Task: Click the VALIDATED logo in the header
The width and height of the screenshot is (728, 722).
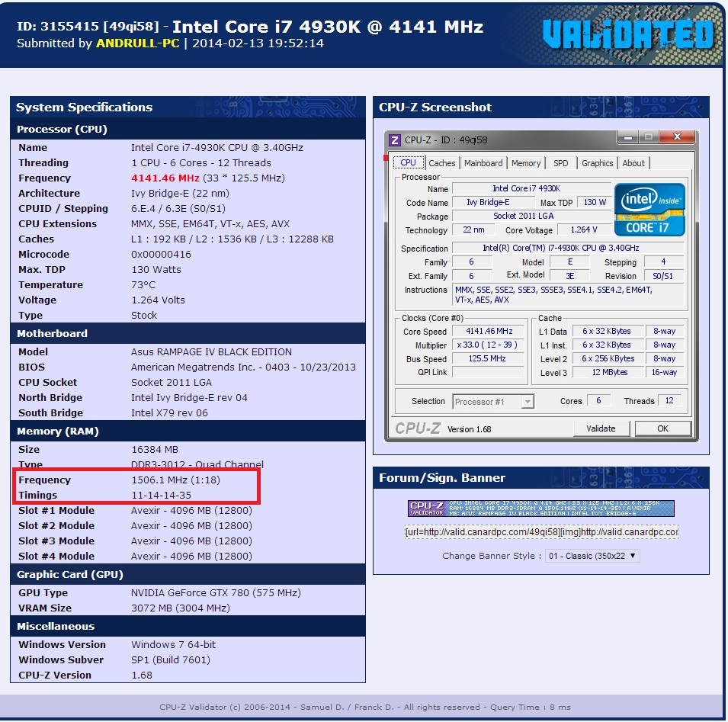Action: 627,34
